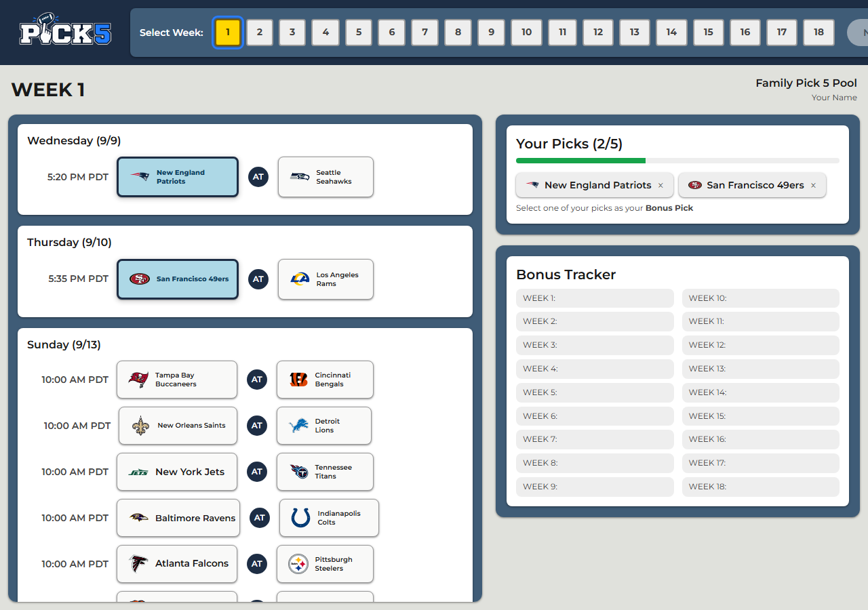
Task: Pick the Tampa Bay Buccaneers
Action: click(x=177, y=380)
